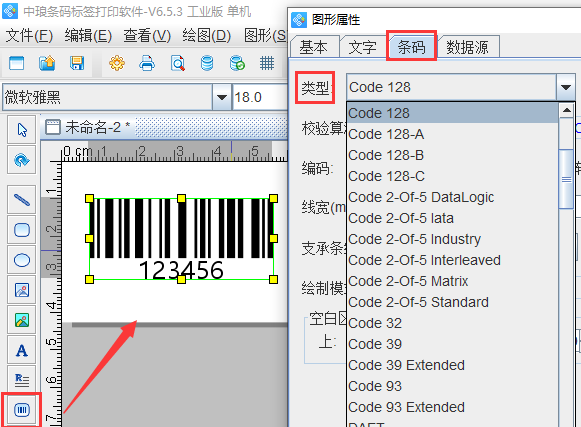The image size is (581, 427).
Task: Expand the font name dropdown arrow
Action: point(222,97)
